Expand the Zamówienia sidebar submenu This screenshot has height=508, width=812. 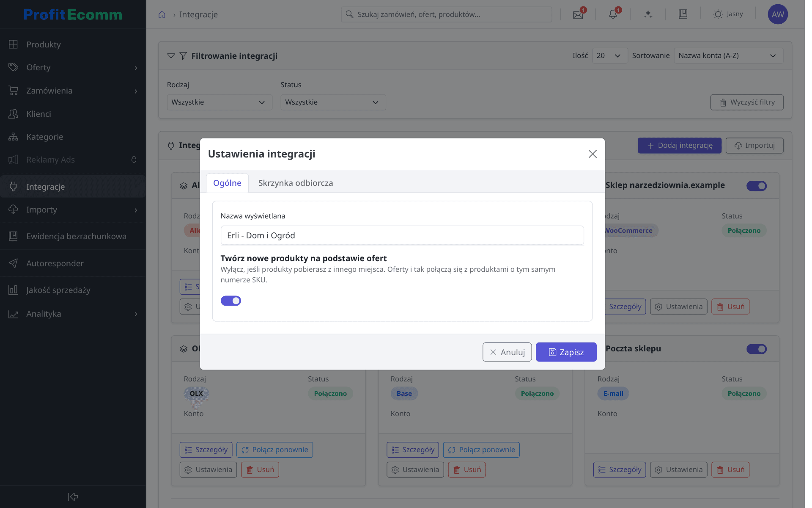[136, 91]
